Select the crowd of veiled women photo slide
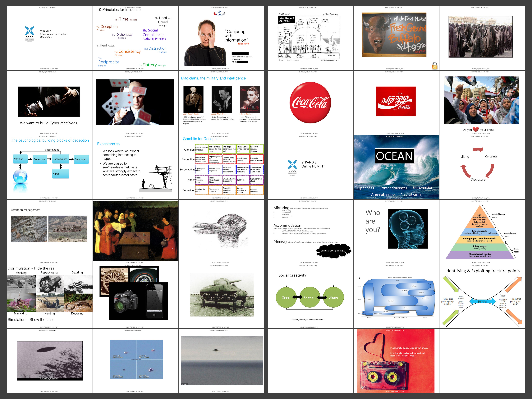This screenshot has height=399, width=532. point(482,38)
